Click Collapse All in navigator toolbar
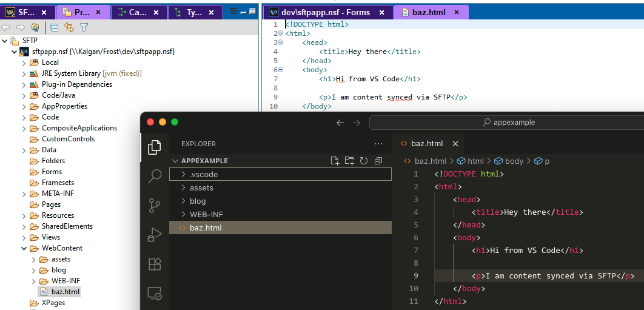 tap(54, 27)
